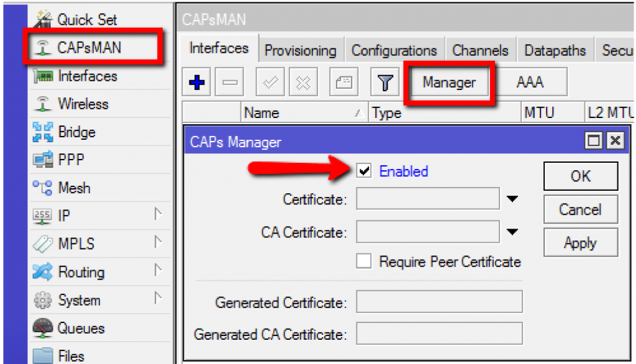Check Require Peer Certificate

[x=364, y=261]
